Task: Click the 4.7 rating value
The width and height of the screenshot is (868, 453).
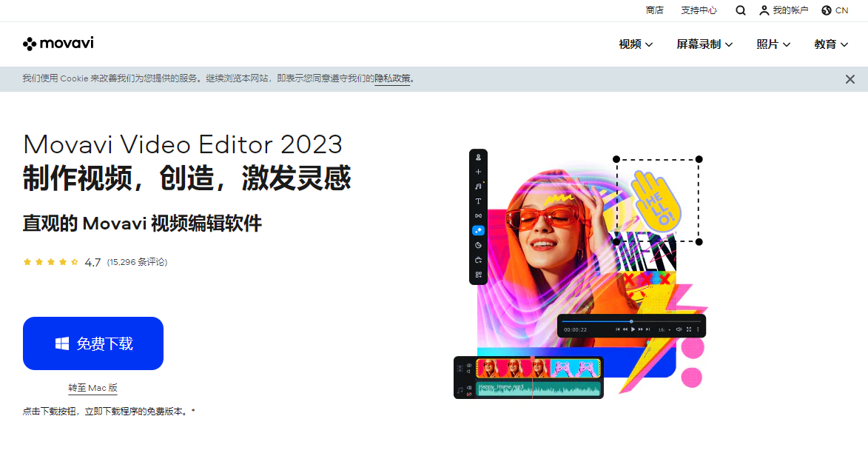Action: coord(92,263)
